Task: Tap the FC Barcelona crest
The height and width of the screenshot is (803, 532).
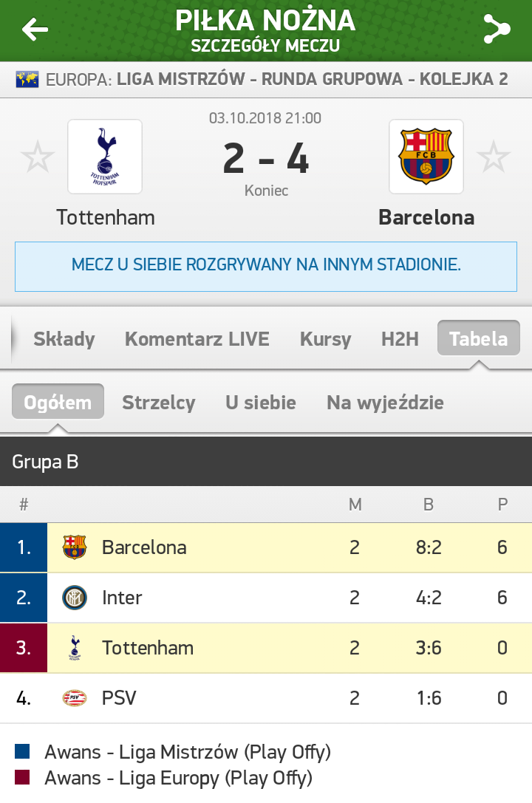Action: click(x=426, y=157)
